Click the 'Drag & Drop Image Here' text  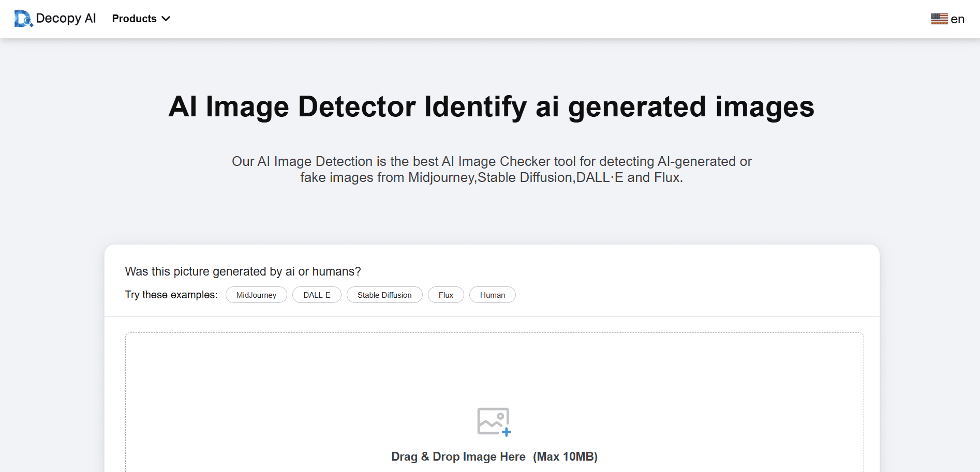pyautogui.click(x=458, y=456)
